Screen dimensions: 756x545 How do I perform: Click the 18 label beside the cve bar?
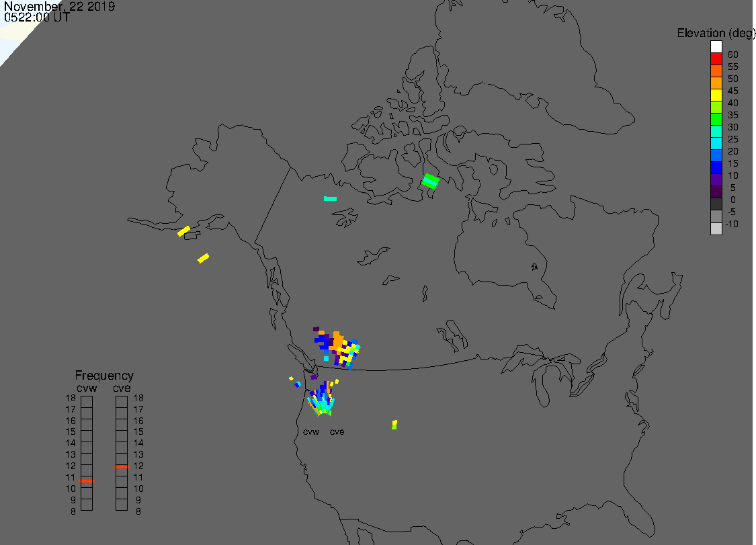pyautogui.click(x=138, y=398)
